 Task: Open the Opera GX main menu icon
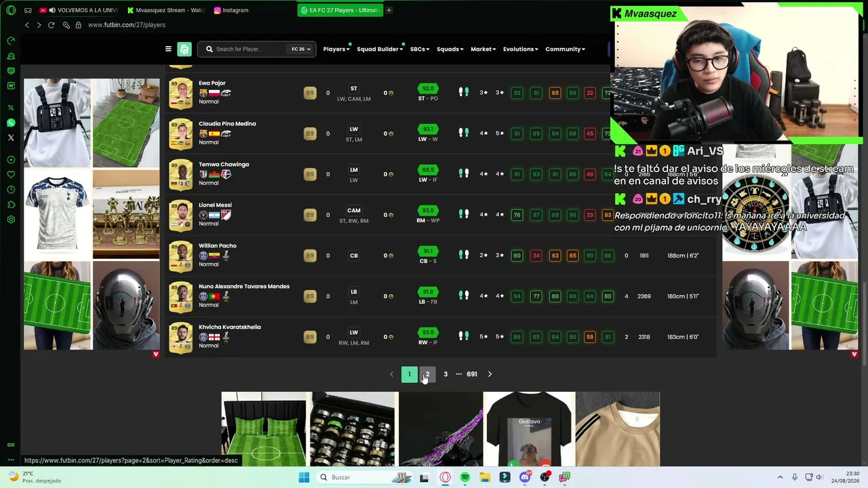11,10
